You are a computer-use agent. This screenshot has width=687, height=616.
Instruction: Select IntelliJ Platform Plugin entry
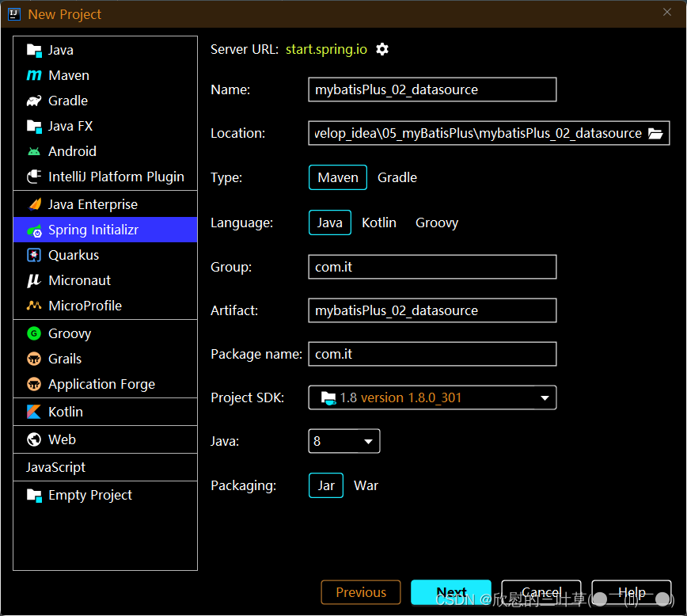[105, 177]
